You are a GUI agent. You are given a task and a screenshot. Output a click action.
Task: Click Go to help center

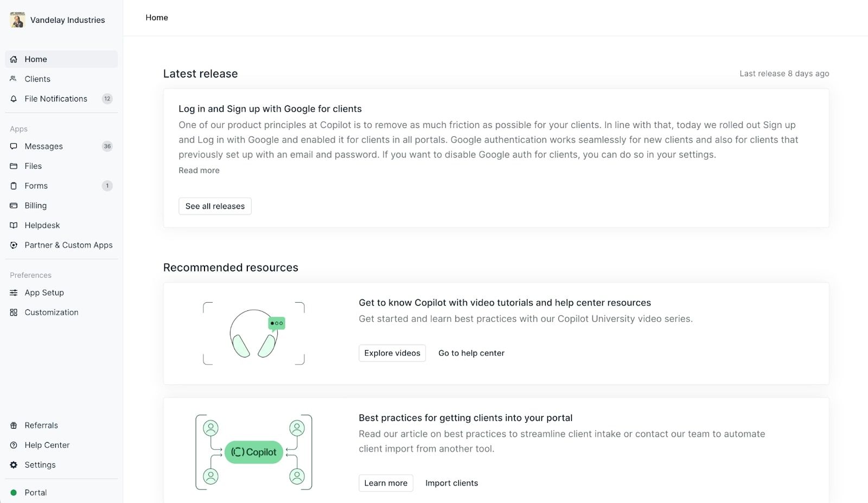pos(471,353)
